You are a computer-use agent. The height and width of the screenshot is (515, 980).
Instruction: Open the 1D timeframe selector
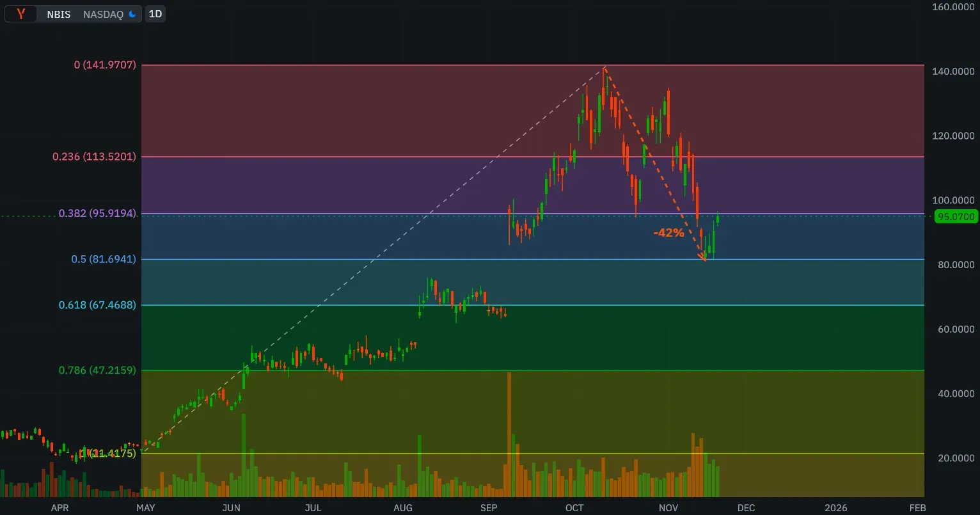[x=155, y=14]
